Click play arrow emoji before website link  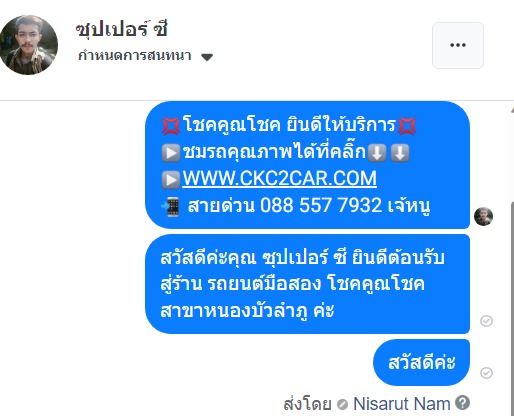(171, 180)
